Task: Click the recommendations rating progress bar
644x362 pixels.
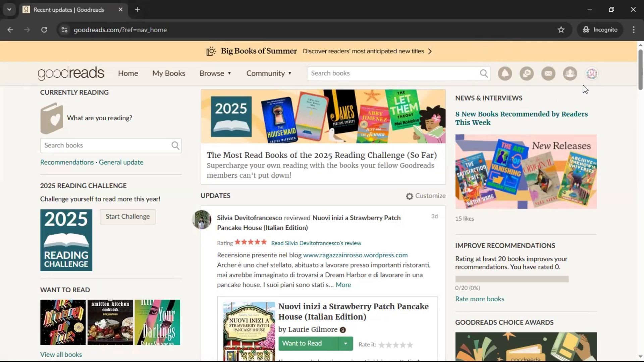Action: (512, 279)
